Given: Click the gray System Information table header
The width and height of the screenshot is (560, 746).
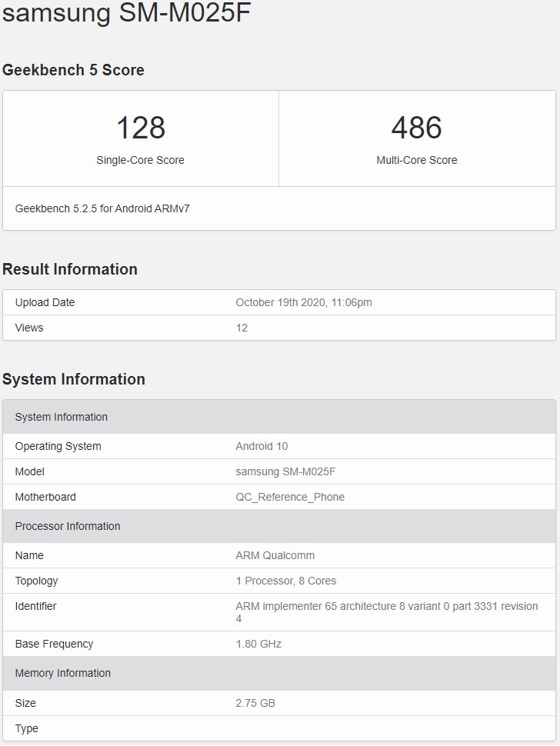Looking at the screenshot, I should (279, 417).
